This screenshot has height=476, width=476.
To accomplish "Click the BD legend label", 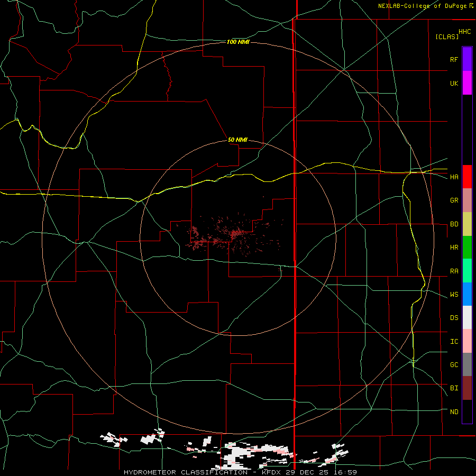I will pyautogui.click(x=454, y=224).
